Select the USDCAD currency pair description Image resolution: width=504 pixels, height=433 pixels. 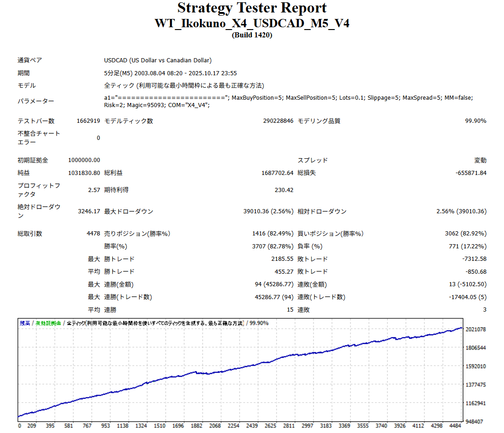point(158,60)
